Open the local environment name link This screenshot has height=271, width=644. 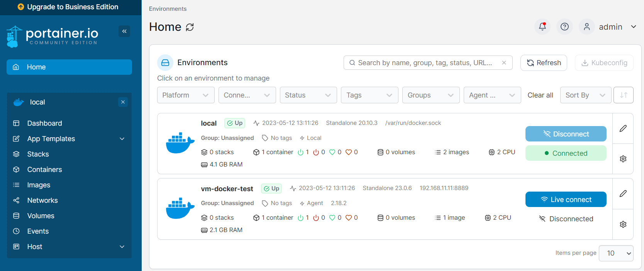pos(208,123)
